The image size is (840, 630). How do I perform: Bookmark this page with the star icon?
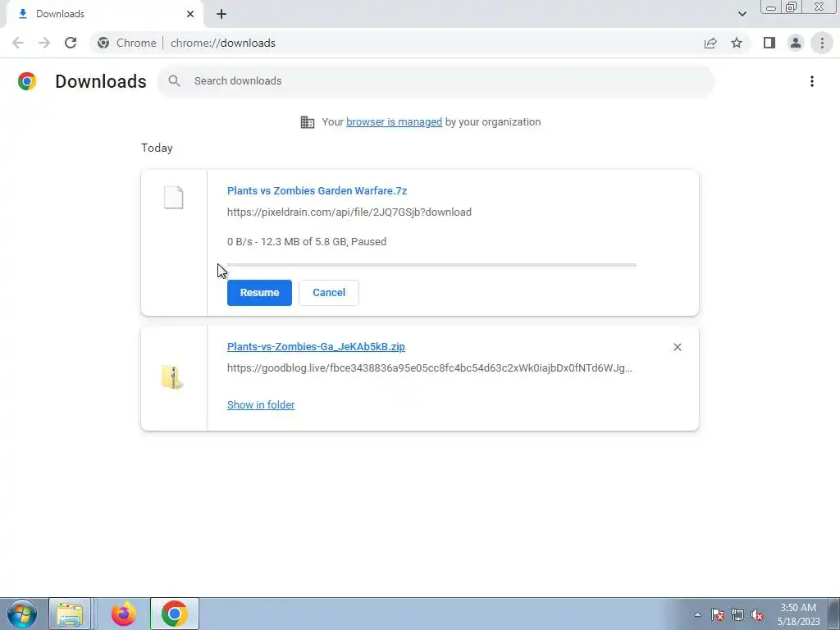tap(737, 43)
